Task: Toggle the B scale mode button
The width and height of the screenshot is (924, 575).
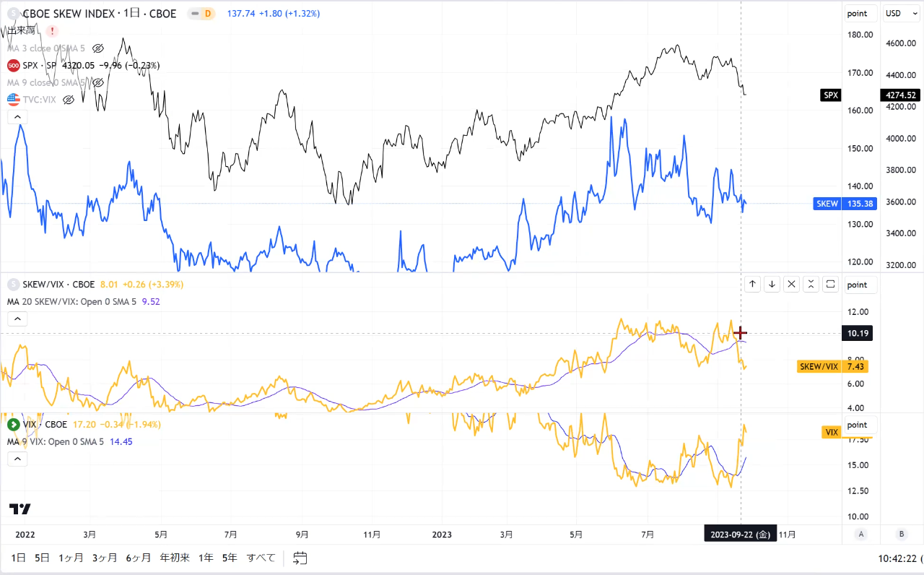Action: pos(901,534)
